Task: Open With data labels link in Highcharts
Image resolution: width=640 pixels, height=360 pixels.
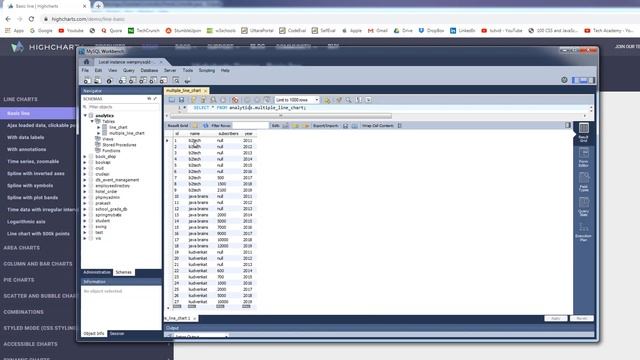Action: point(25,138)
